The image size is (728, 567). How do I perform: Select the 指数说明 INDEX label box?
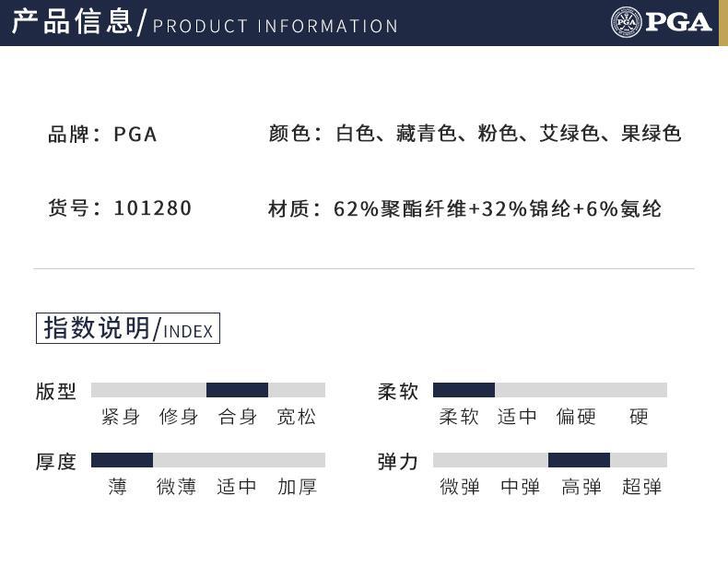tap(128, 328)
